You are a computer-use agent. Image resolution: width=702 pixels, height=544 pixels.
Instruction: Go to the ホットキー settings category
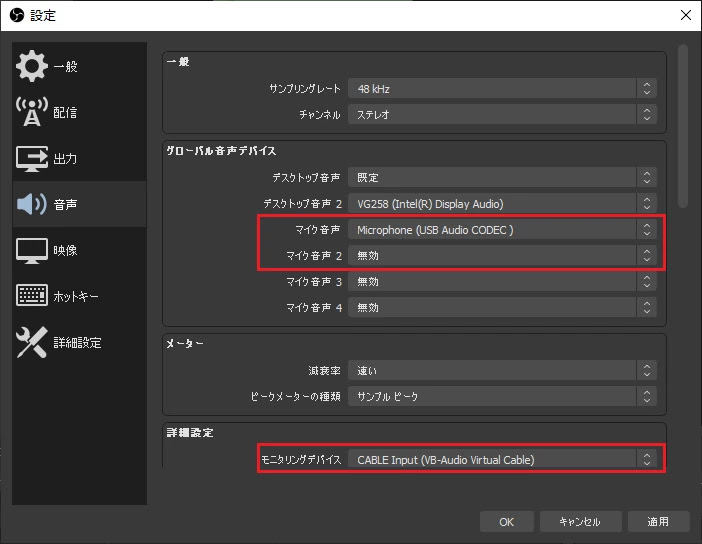[79, 296]
